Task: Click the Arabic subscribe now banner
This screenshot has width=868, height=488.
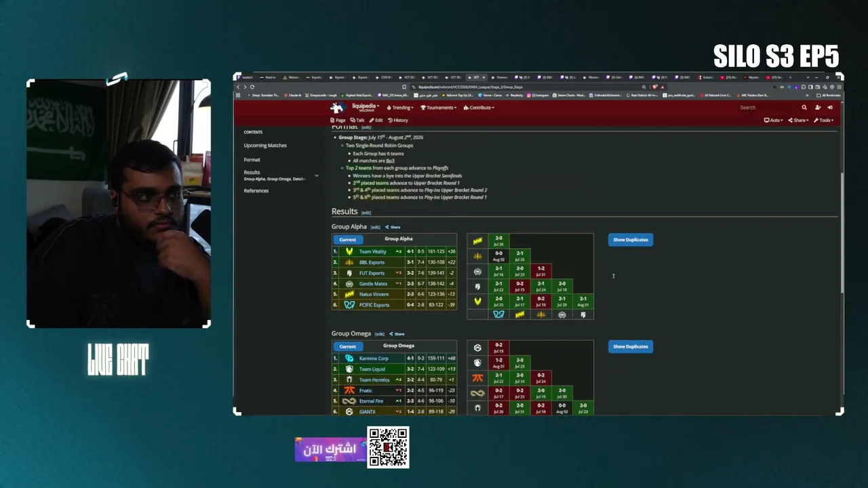Action: [x=330, y=449]
